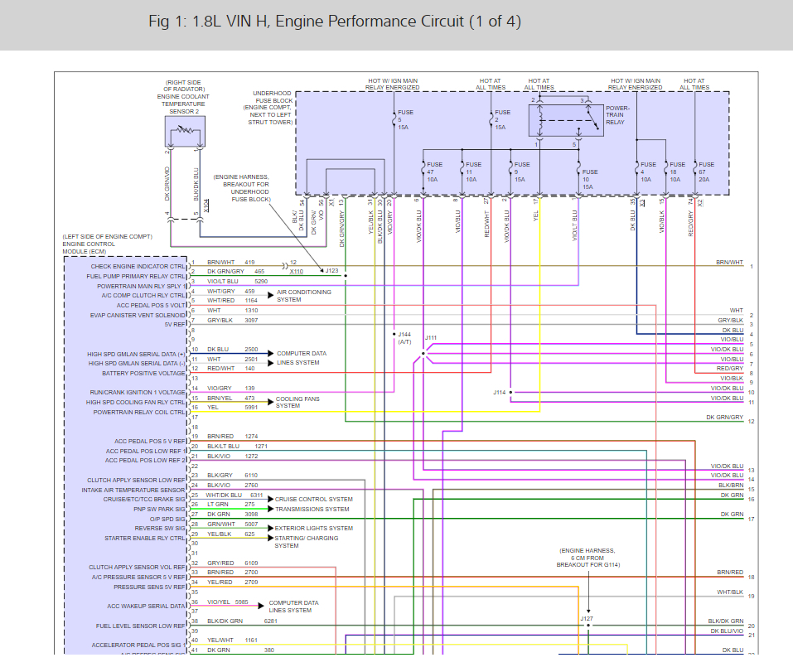Click the Powertrain Relay symbol
Screen dimensions: 793x672
(x=567, y=119)
